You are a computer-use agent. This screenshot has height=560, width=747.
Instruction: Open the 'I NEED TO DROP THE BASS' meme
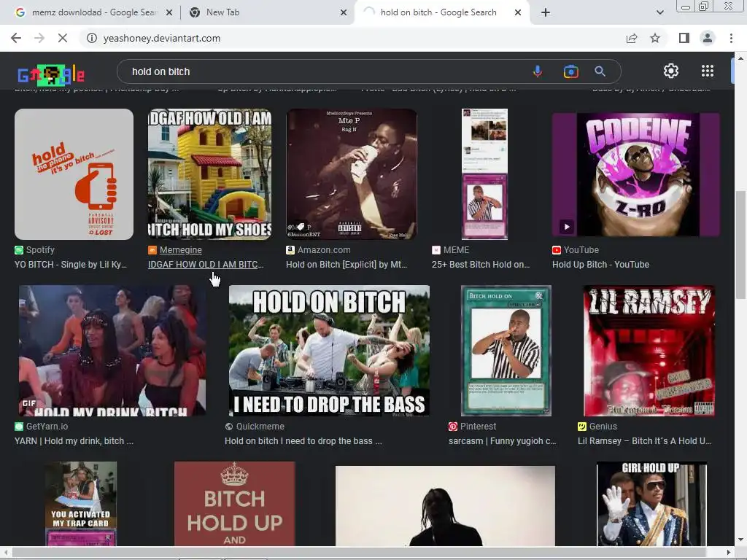click(329, 351)
